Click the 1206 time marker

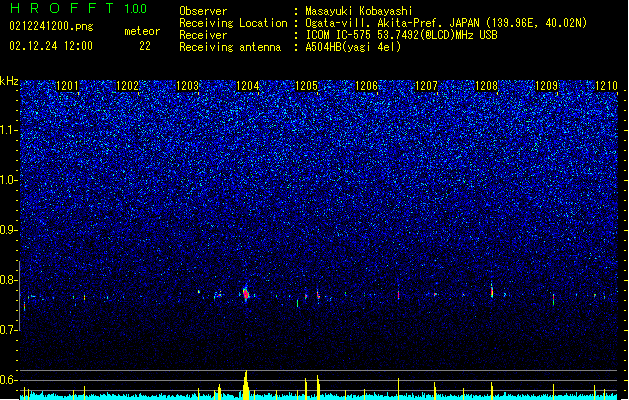click(x=367, y=86)
